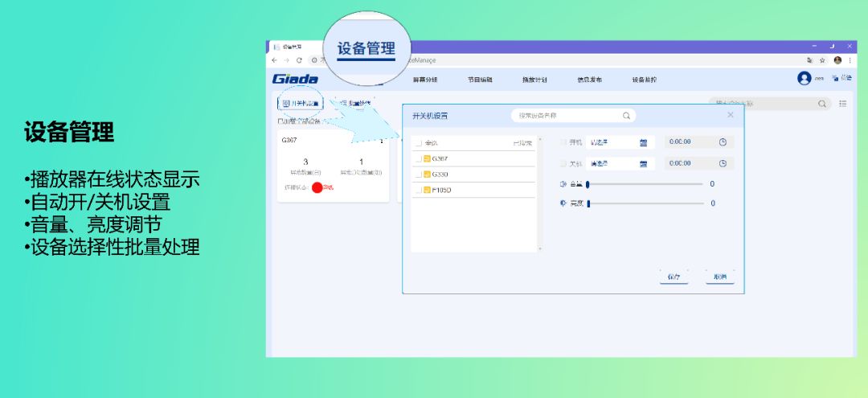The height and width of the screenshot is (398, 868).
Task: Click the brightness (亮度) sun icon
Action: point(563,203)
